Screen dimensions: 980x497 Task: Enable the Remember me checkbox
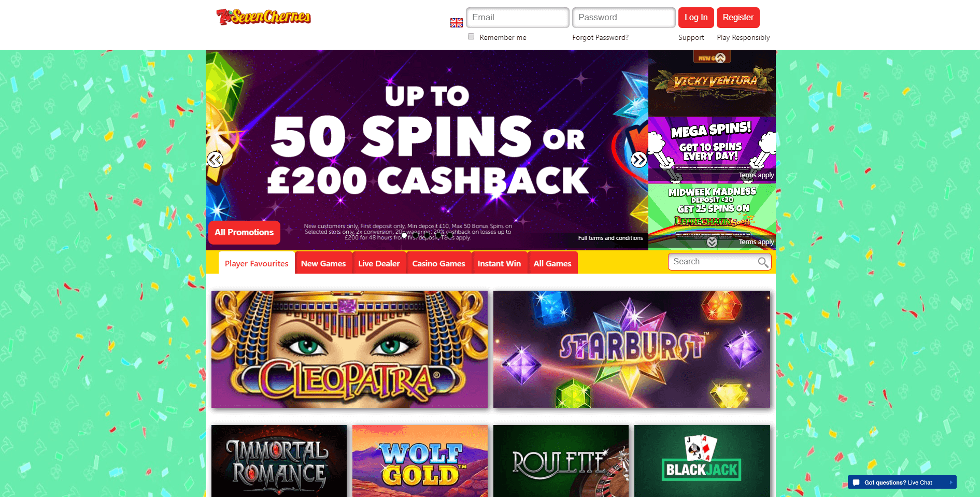click(x=471, y=36)
